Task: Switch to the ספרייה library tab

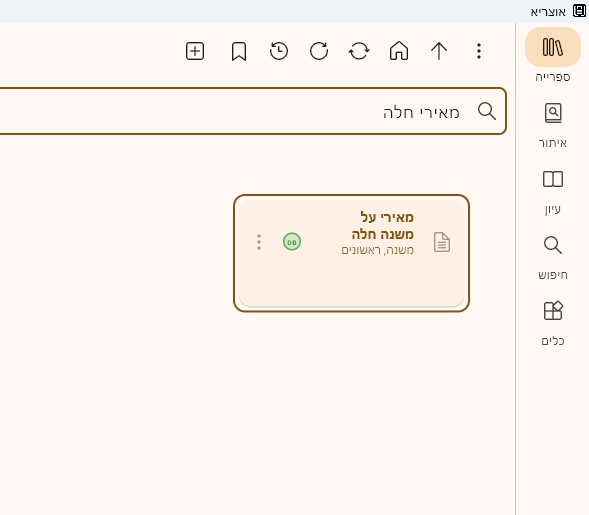Action: [x=553, y=55]
